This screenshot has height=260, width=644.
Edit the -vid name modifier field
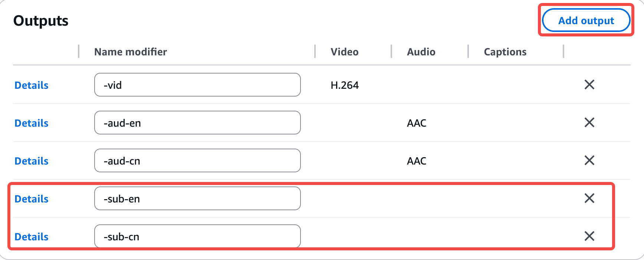pos(197,85)
